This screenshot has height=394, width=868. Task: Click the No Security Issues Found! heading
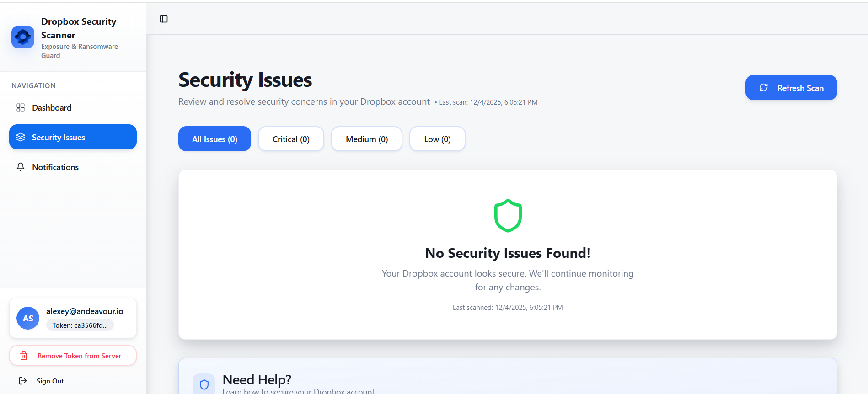(x=508, y=253)
